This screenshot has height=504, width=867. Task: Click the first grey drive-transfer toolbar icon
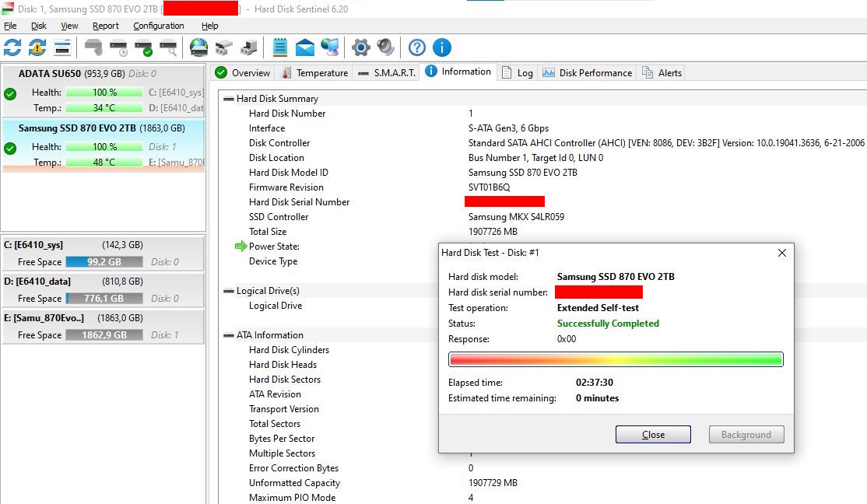[x=224, y=47]
